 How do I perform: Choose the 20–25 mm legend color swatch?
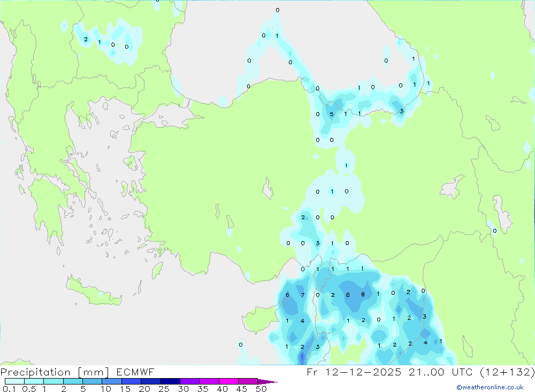tap(151, 381)
